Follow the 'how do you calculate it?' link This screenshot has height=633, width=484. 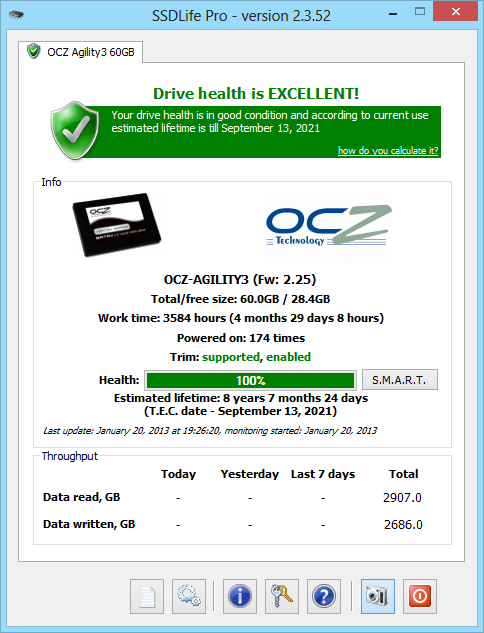tap(388, 151)
